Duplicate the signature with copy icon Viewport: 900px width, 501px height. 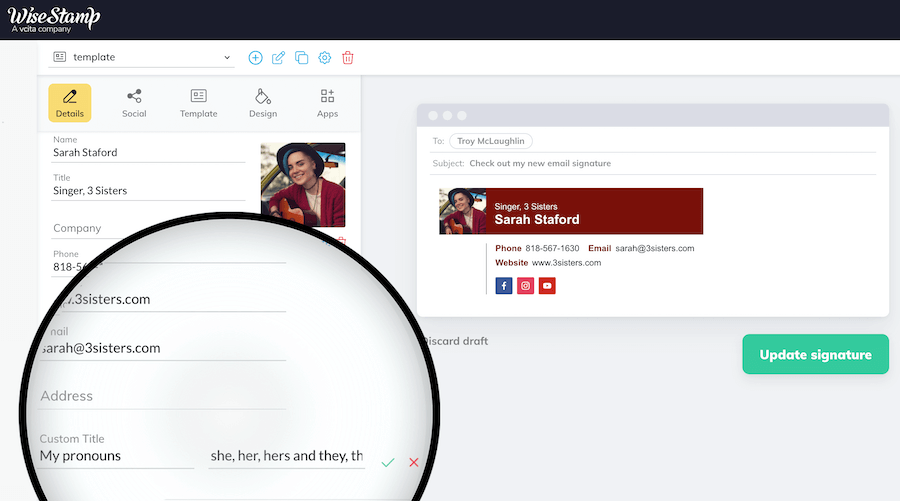[301, 57]
